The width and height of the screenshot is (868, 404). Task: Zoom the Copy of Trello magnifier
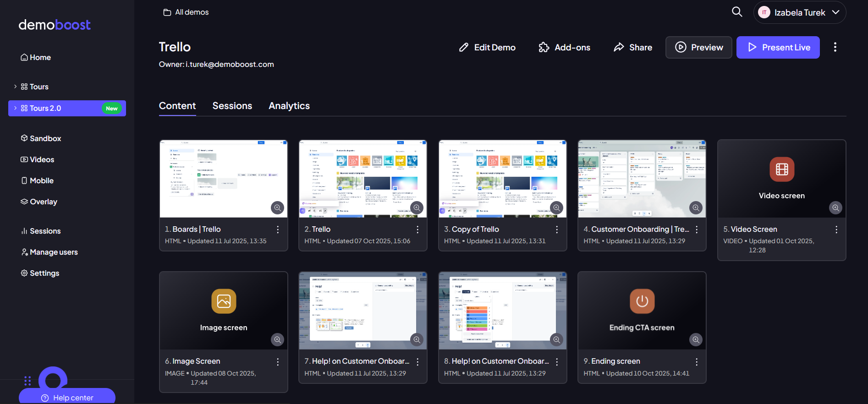[556, 208]
